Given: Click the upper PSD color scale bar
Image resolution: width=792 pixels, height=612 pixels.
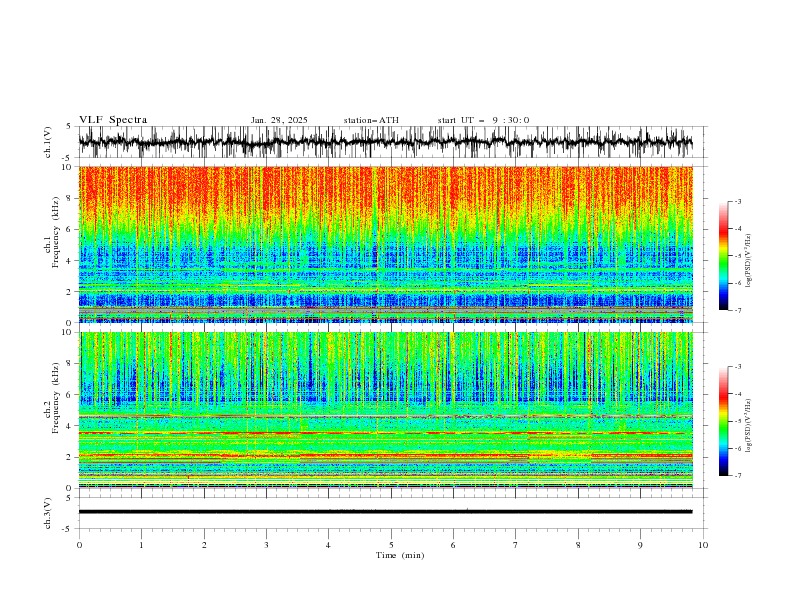Looking at the screenshot, I should pyautogui.click(x=723, y=256).
